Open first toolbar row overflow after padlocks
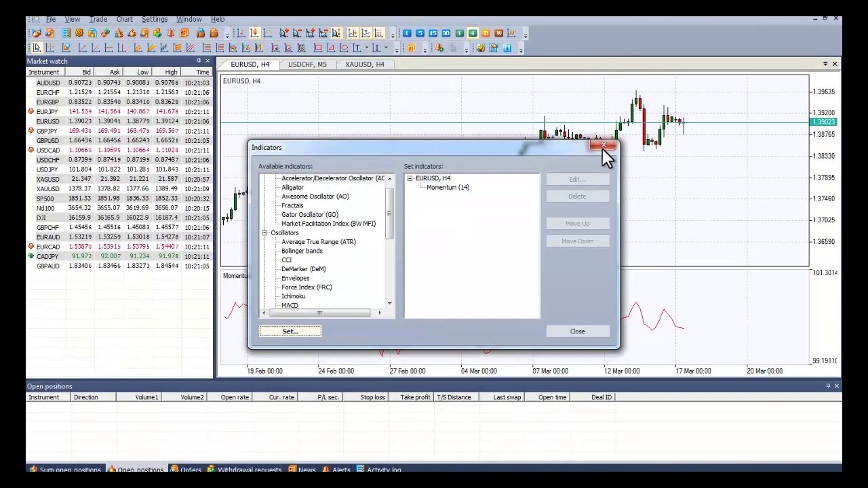This screenshot has height=488, width=868. pos(226,35)
